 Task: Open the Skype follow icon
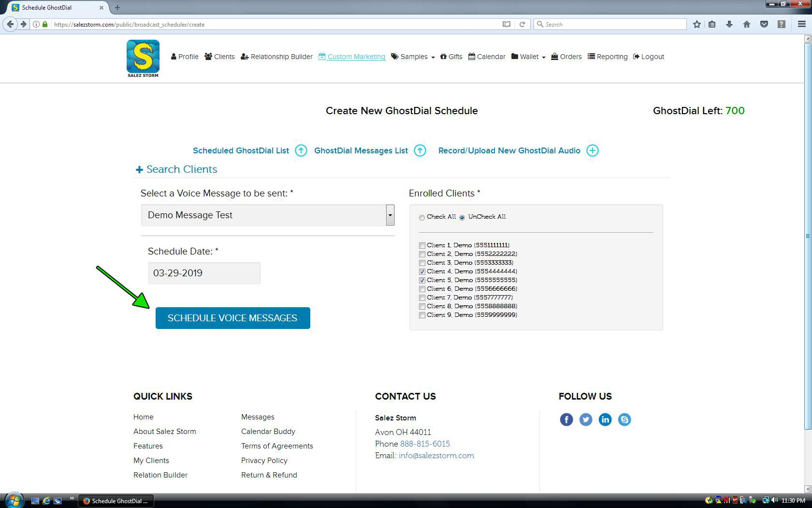pos(624,419)
